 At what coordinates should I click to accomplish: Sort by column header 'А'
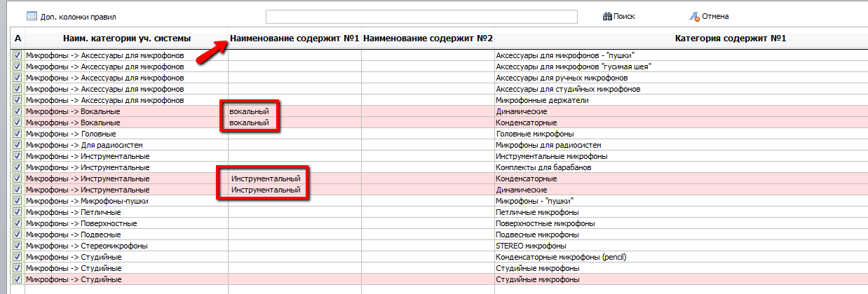tap(18, 38)
